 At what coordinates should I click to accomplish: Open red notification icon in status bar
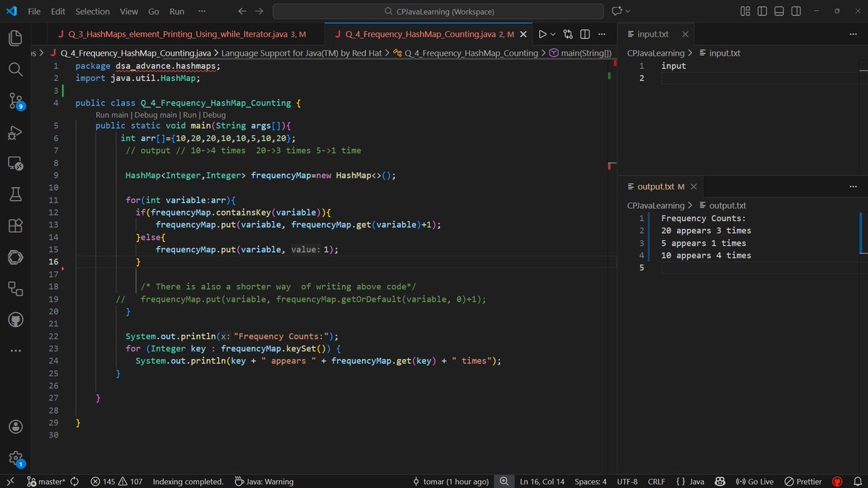(838, 481)
